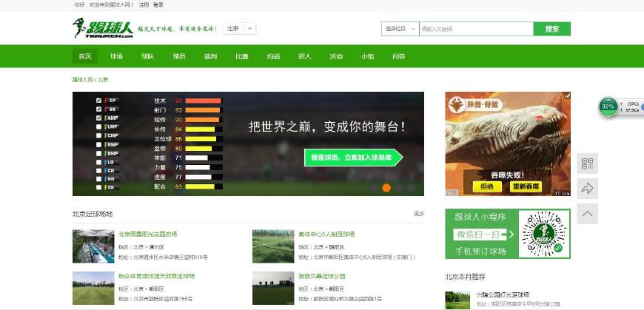Check the CF position checkbox
The width and height of the screenshot is (644, 310).
[x=98, y=100]
